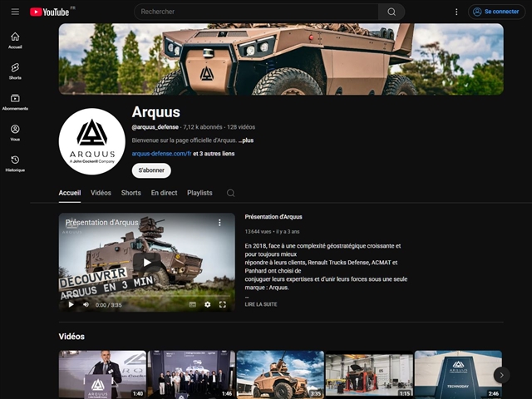Switch to the Vidéos channel tab

(101, 193)
